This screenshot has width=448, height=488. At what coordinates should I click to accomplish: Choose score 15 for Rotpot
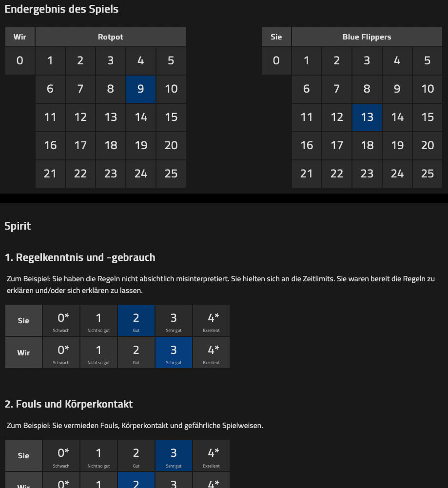coord(171,117)
